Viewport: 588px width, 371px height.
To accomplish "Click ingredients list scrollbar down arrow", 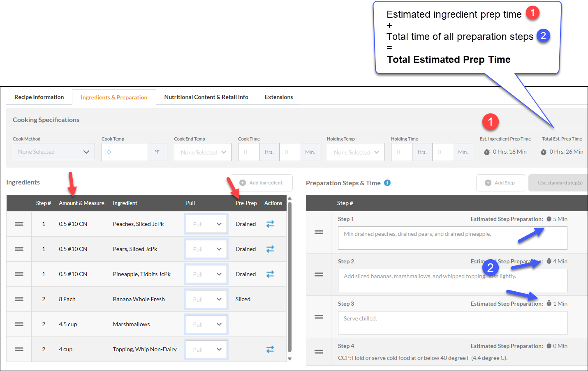I will 289,359.
